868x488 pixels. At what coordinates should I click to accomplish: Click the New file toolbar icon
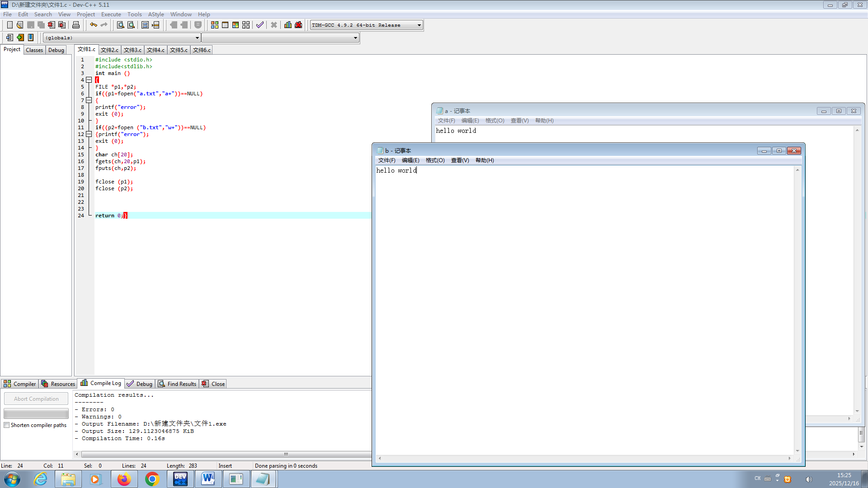9,25
